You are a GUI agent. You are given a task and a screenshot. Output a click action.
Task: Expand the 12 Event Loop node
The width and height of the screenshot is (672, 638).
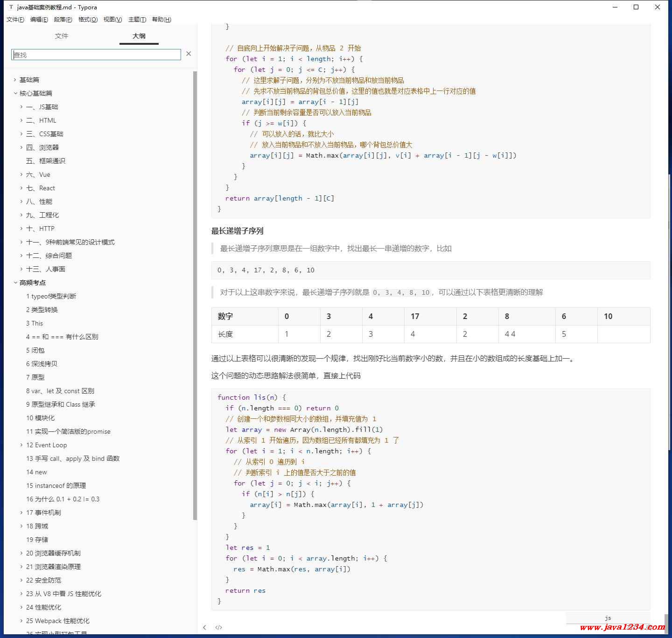21,445
